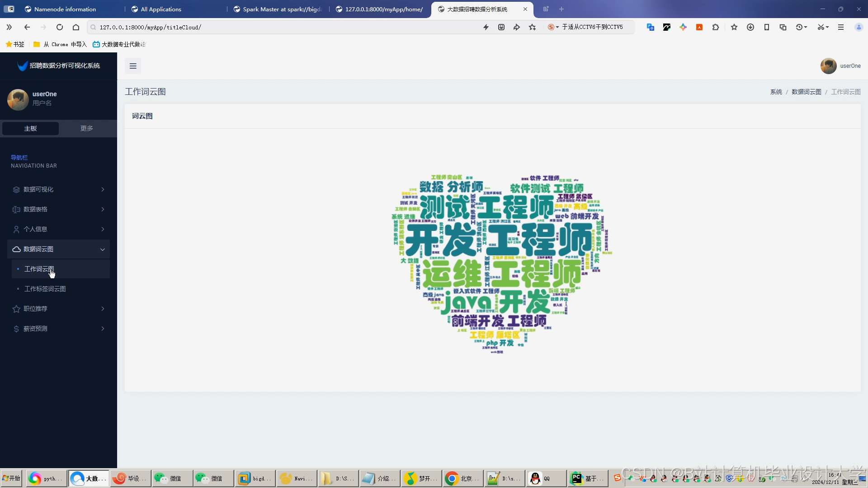Click the cloud icon next to 数据词云图

(16, 249)
